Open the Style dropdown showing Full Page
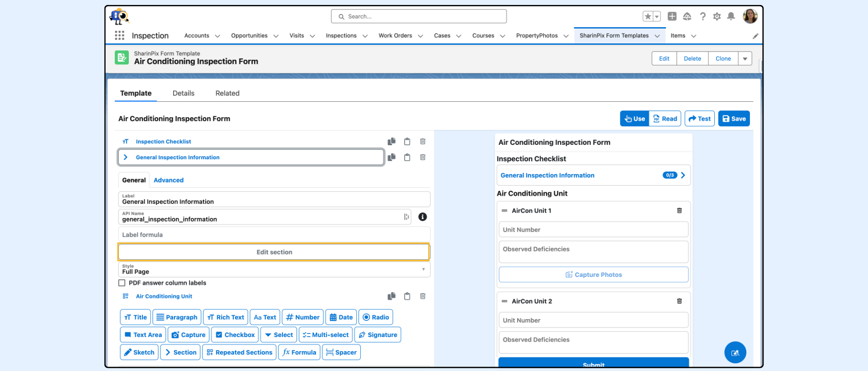Viewport: 868px width, 371px height. [274, 270]
